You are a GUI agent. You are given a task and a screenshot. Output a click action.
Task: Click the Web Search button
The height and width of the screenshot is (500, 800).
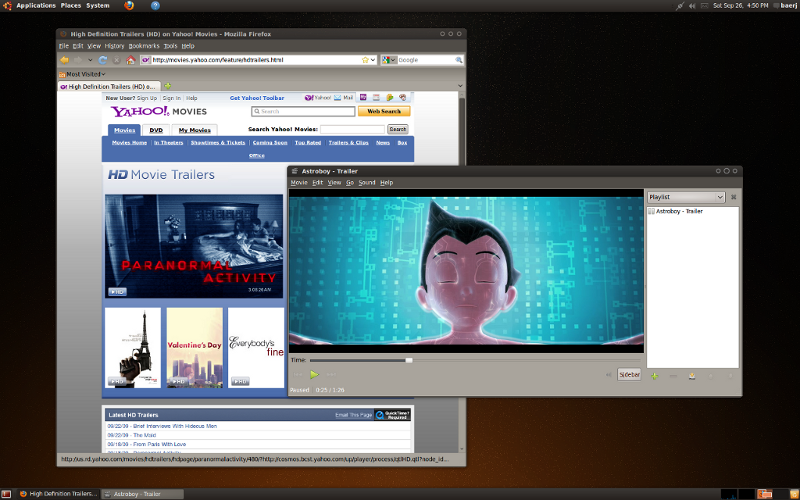point(384,112)
